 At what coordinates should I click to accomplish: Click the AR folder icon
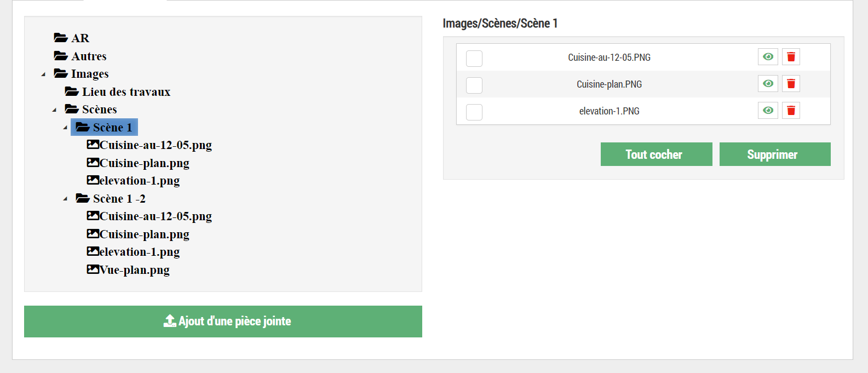[x=61, y=38]
